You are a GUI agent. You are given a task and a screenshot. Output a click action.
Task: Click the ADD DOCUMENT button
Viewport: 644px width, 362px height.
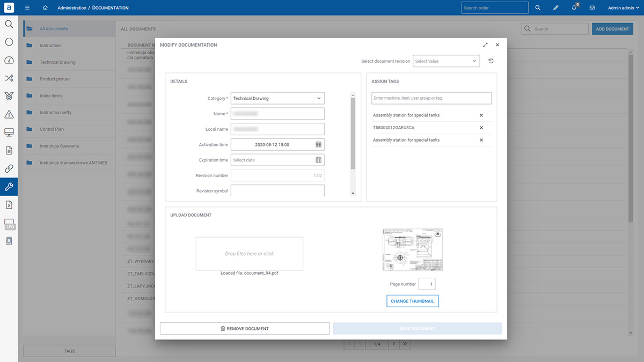612,29
